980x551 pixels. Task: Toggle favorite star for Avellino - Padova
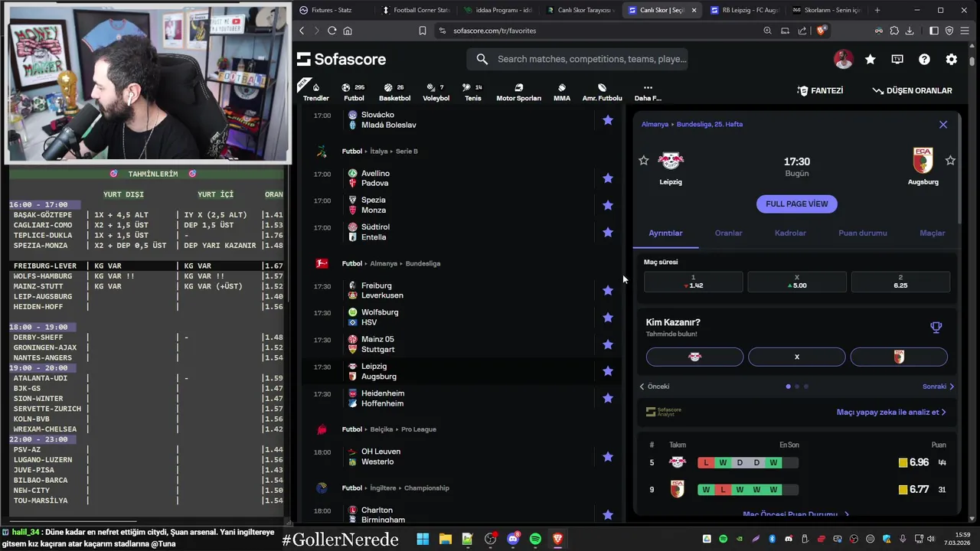pyautogui.click(x=608, y=178)
